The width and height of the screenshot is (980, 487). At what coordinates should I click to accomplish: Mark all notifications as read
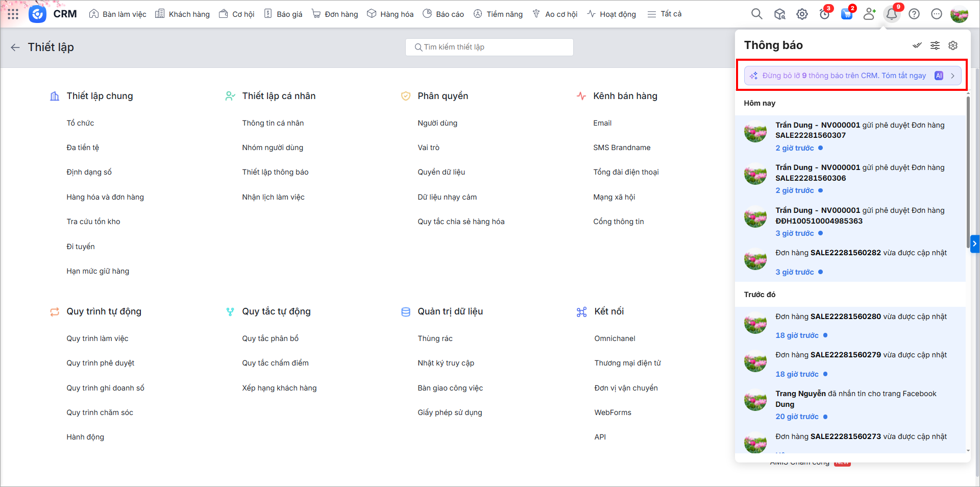coord(917,45)
